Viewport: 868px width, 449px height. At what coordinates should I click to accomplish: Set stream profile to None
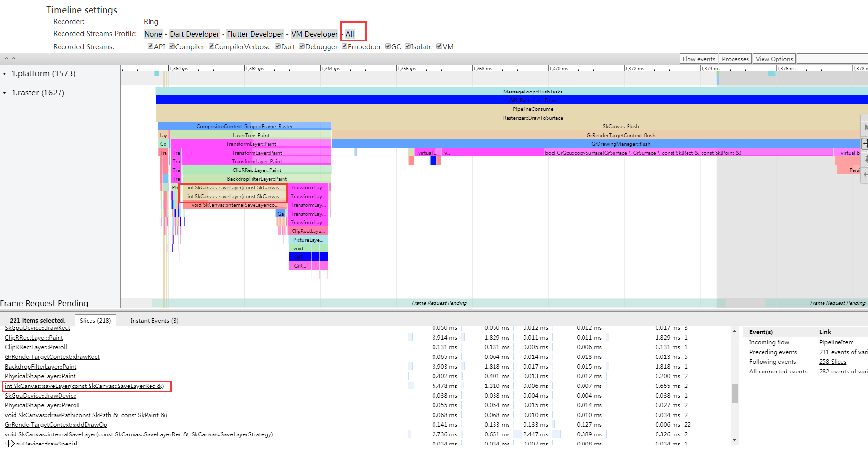coord(153,34)
